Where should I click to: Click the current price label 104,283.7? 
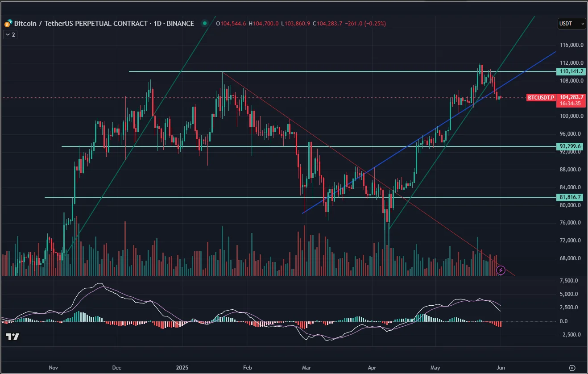[571, 97]
